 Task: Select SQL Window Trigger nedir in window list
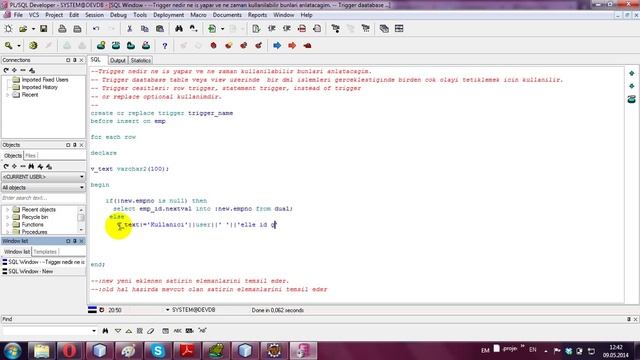pyautogui.click(x=43, y=262)
